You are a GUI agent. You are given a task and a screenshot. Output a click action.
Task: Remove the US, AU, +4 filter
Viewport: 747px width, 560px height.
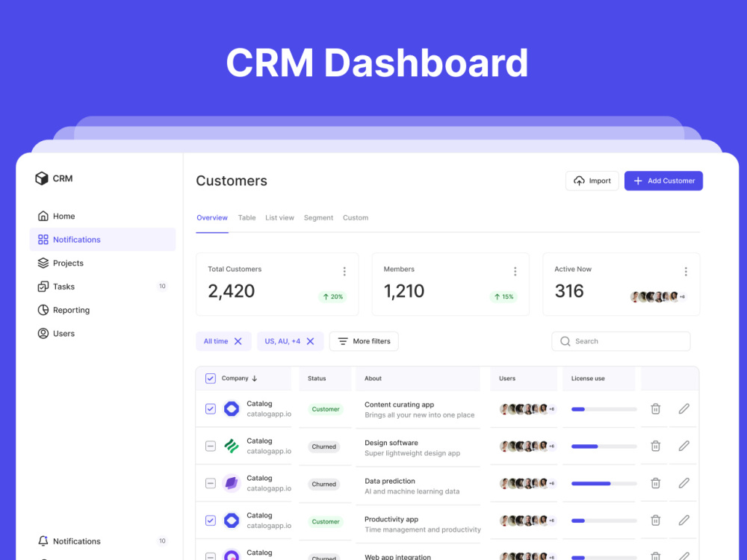(x=311, y=341)
